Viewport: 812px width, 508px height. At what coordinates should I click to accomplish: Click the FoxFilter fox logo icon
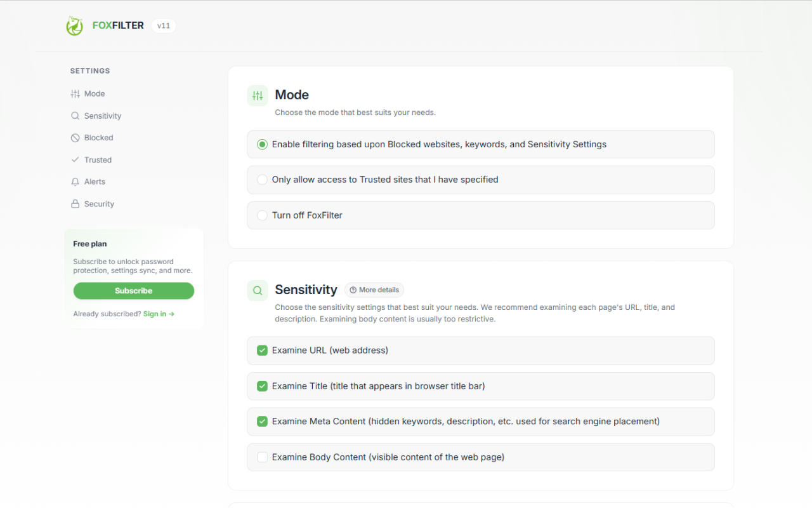click(x=75, y=26)
